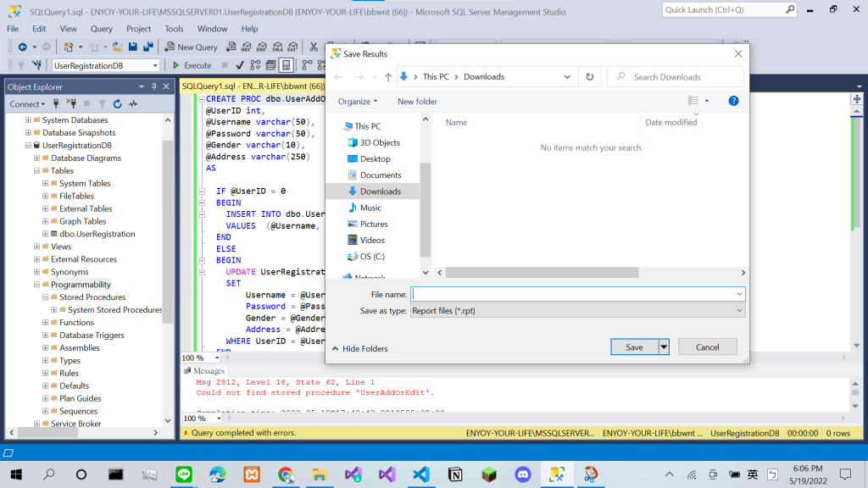Select Desktop in dialog folder tree
Image resolution: width=868 pixels, height=488 pixels.
click(x=376, y=158)
